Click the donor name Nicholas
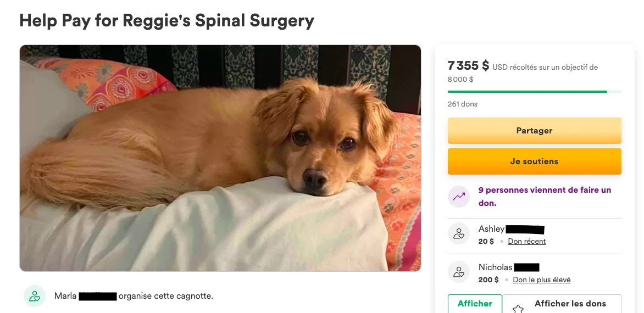 click(495, 267)
